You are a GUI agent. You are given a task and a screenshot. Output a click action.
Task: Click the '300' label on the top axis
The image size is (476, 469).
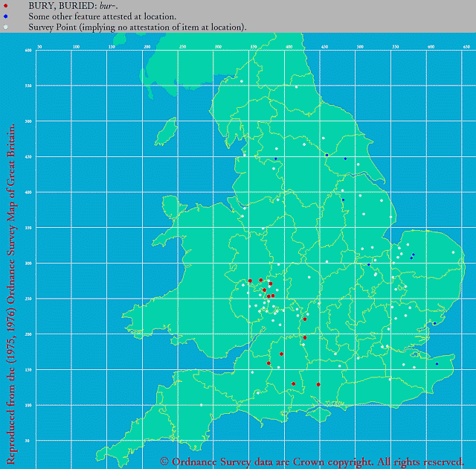(218, 46)
